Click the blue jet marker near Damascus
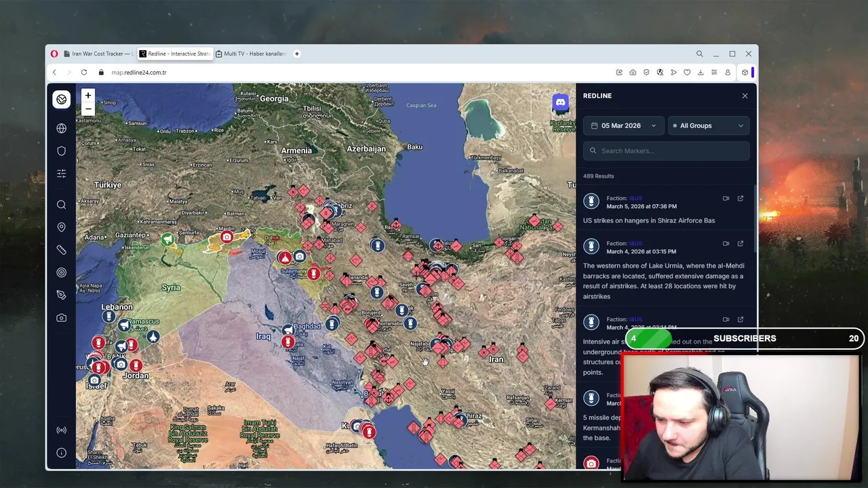 pos(153,337)
